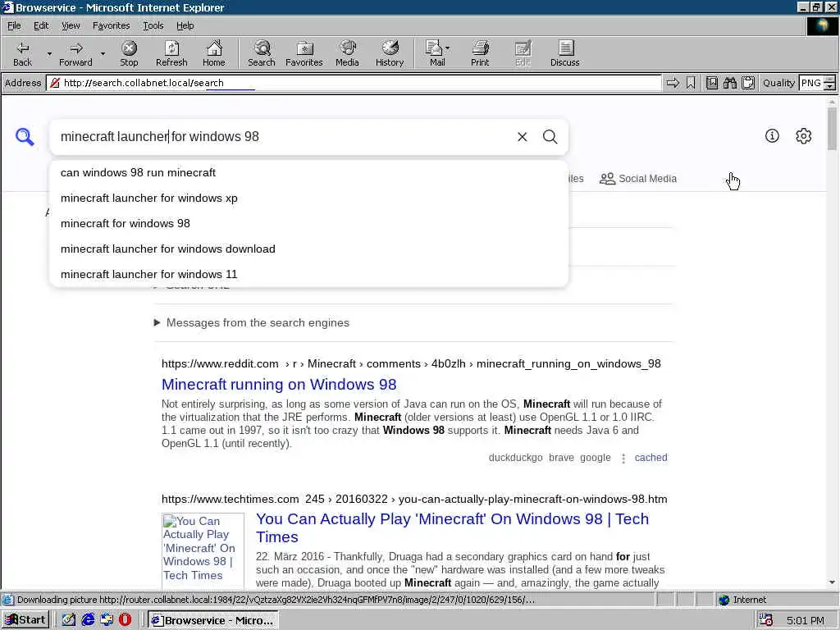
Task: Refresh the page from the toolbar
Action: point(171,53)
